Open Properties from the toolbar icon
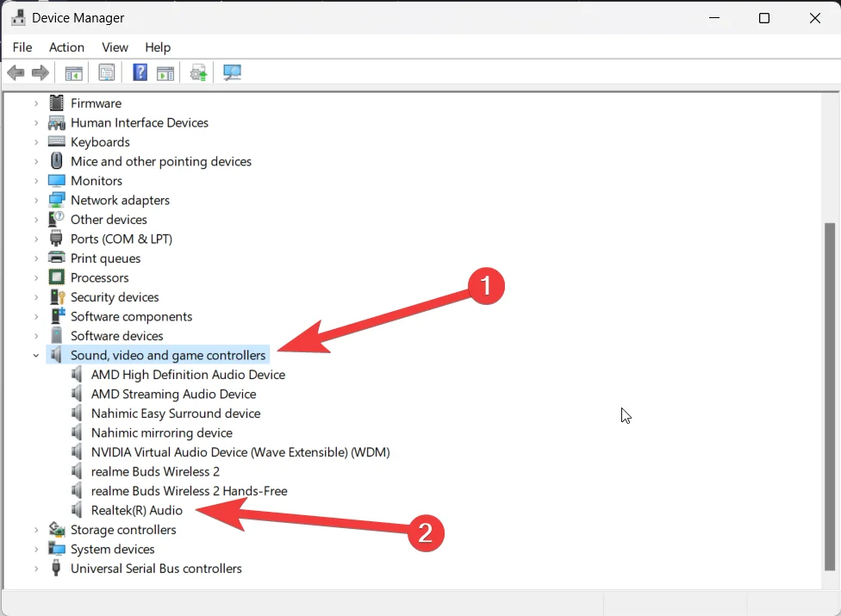This screenshot has width=841, height=616. coord(107,72)
